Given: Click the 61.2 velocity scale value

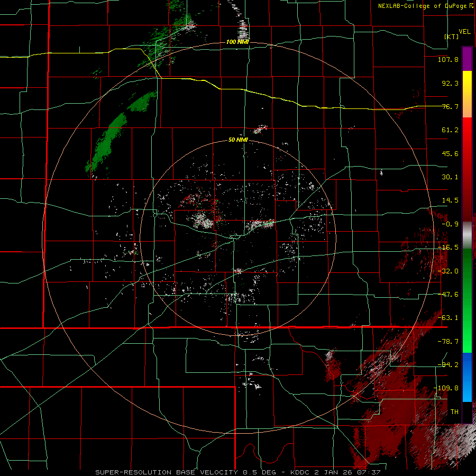Looking at the screenshot, I should point(450,130).
